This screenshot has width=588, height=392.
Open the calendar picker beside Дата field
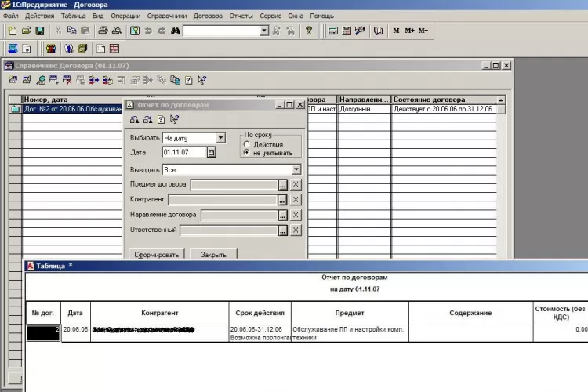click(x=211, y=152)
